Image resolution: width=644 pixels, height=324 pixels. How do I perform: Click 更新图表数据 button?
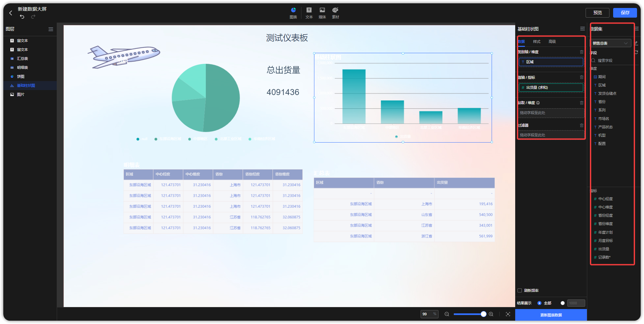click(551, 315)
